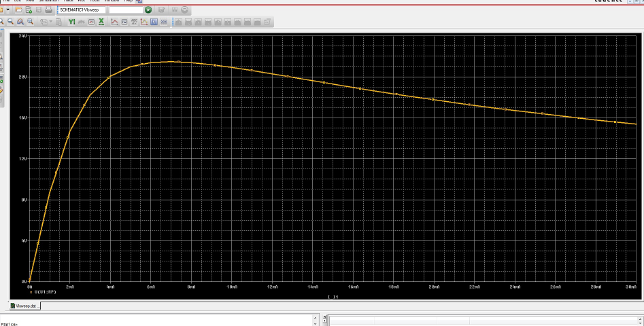This screenshot has width=644, height=326.
Task: Switch to the VIsweep.dat tab
Action: [25, 306]
